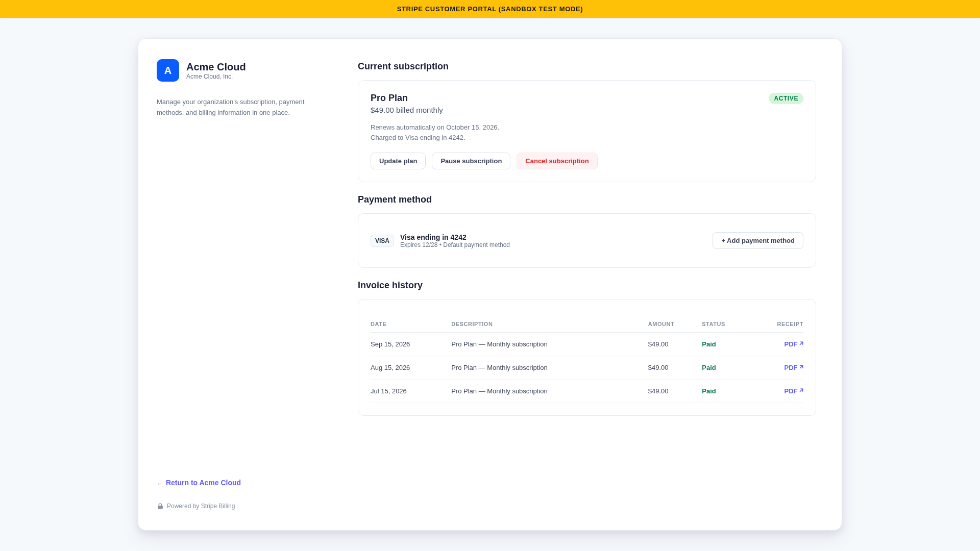Viewport: 980px width, 551px height.
Task: Click the RECEIPT column header
Action: tap(790, 324)
